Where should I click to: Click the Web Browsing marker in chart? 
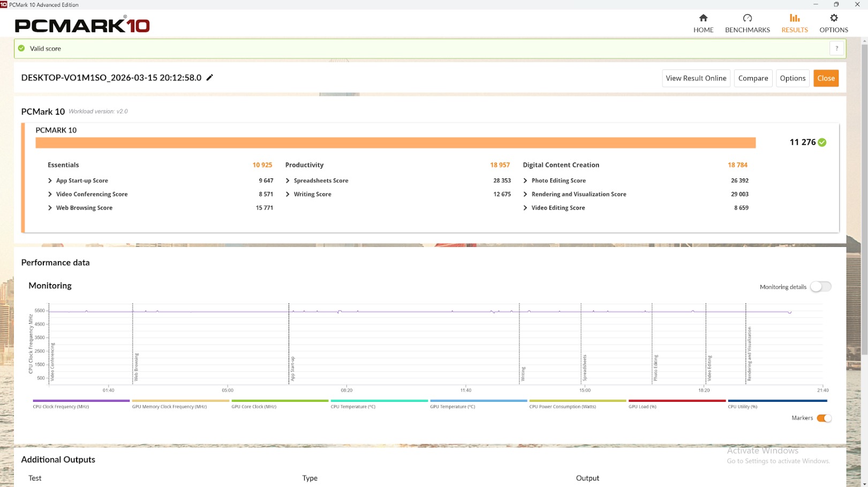click(x=136, y=367)
